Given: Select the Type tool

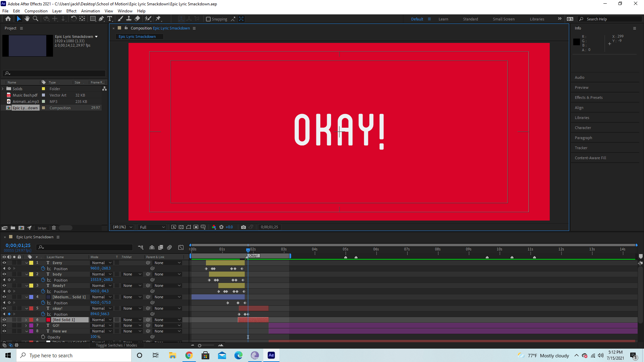Looking at the screenshot, I should click(110, 19).
